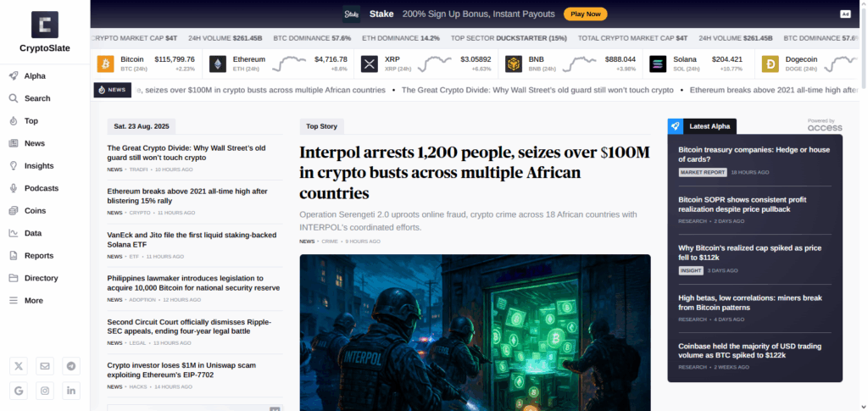This screenshot has width=868, height=411.
Task: Open Philippines lawmaker Bitcoin reserve article
Action: [x=193, y=283]
